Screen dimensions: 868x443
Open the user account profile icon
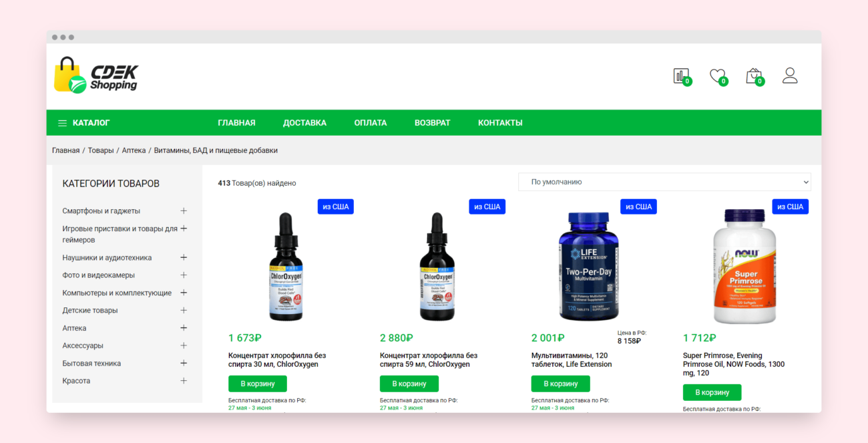coord(790,75)
